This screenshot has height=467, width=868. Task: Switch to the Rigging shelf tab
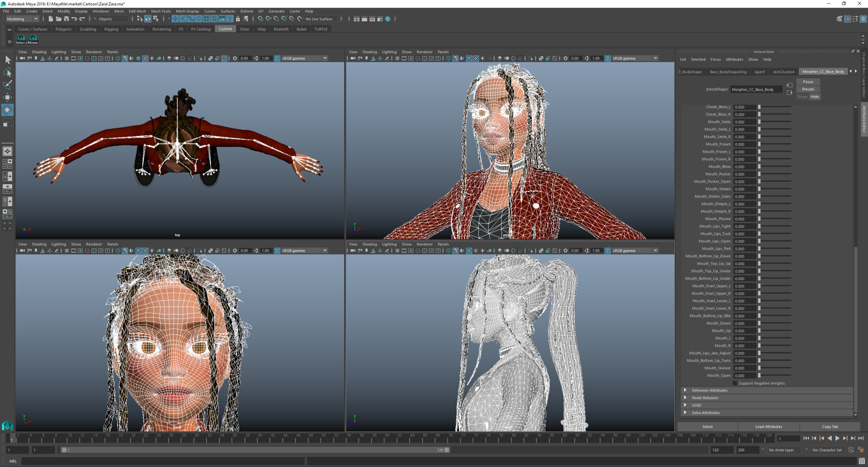(x=111, y=29)
